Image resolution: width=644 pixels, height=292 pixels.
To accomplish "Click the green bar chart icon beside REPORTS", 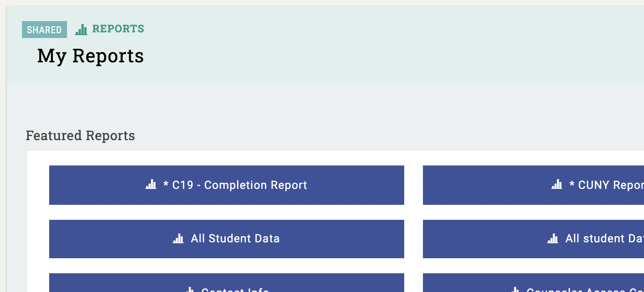I will (81, 30).
